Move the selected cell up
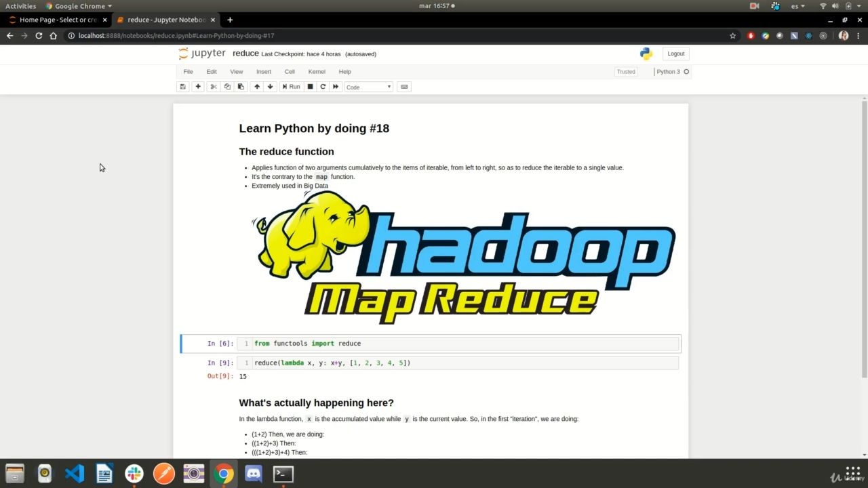The height and width of the screenshot is (488, 868). (257, 87)
